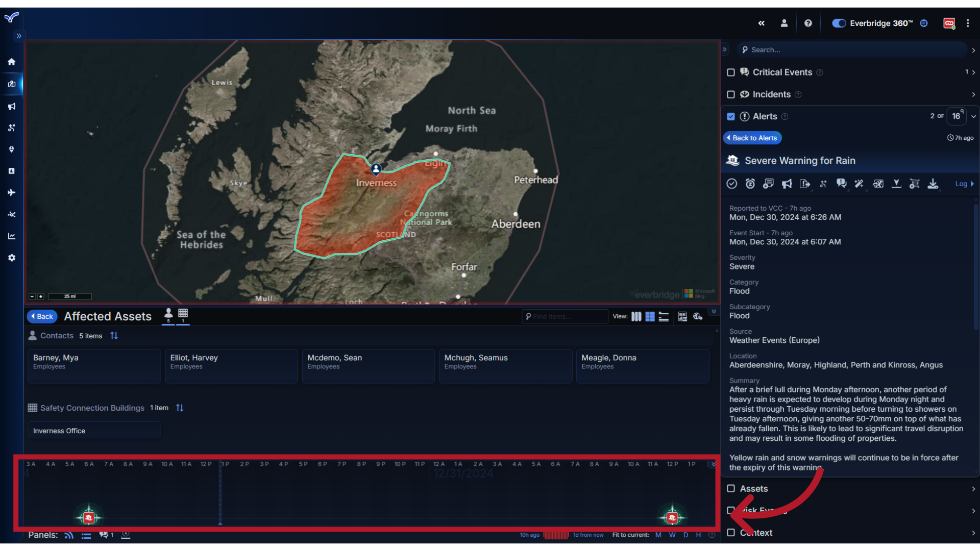Enable the Alerts checkbox
980x551 pixels.
pyautogui.click(x=731, y=116)
